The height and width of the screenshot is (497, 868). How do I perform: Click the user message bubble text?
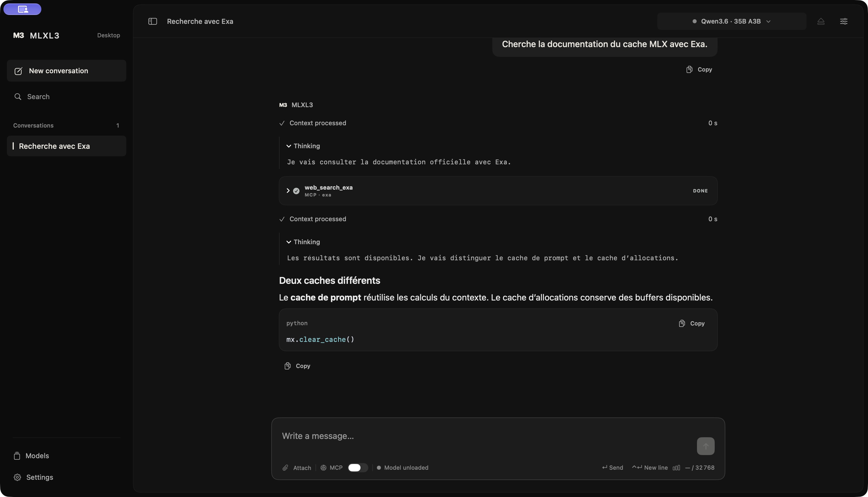click(604, 44)
